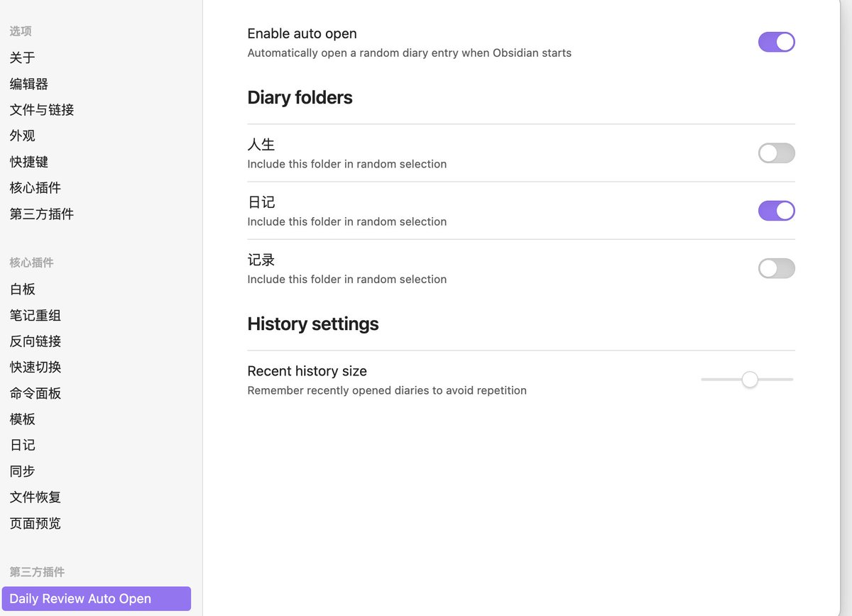Click the Recent history size slider
Image resolution: width=852 pixels, height=616 pixels.
(747, 380)
